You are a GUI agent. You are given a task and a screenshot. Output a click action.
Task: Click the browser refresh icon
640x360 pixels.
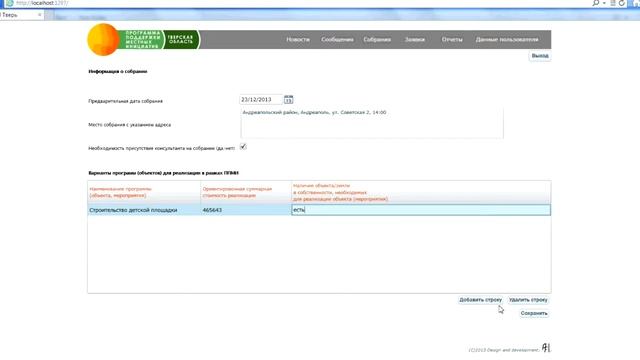point(622,3)
